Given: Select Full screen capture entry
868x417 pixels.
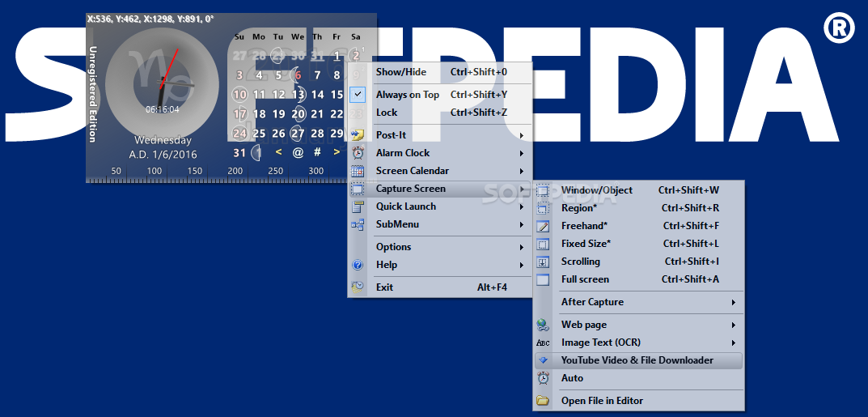Looking at the screenshot, I should pyautogui.click(x=639, y=279).
